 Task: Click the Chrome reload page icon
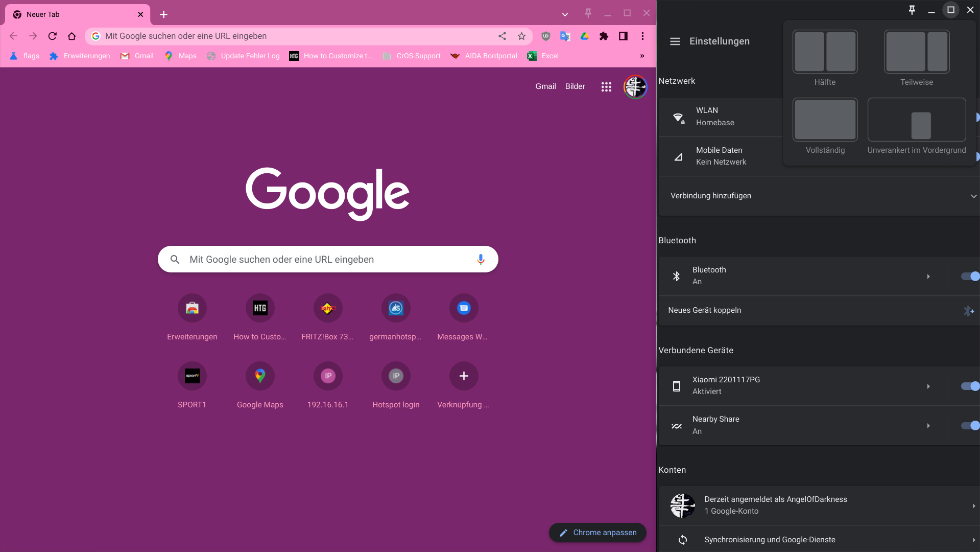[52, 36]
